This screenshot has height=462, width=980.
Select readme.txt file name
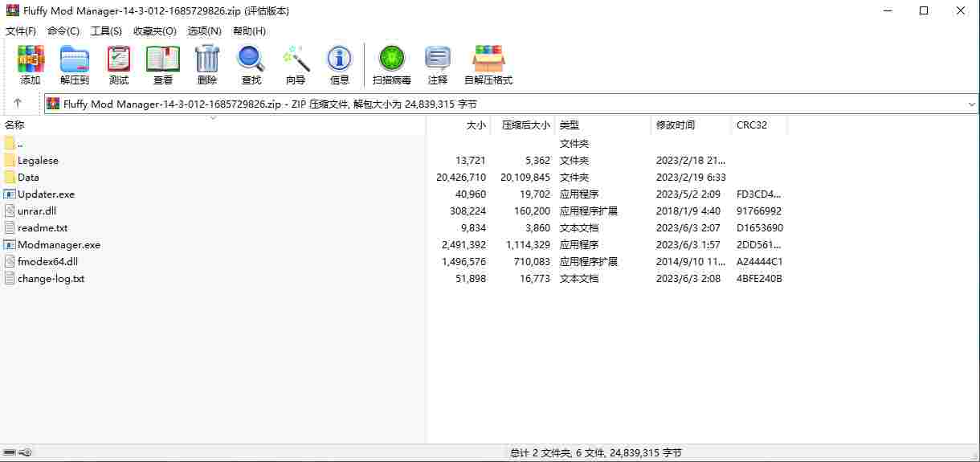tap(43, 228)
